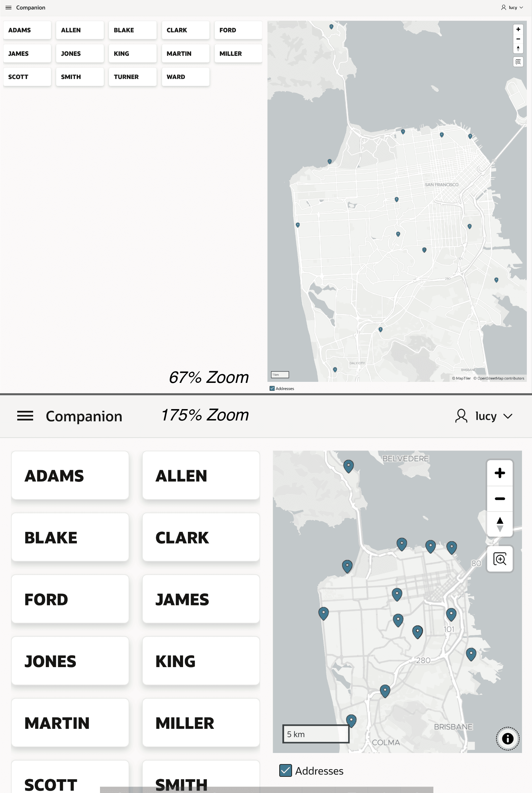532x793 pixels.
Task: Reset bearing with large compass arrow button
Action: (500, 524)
